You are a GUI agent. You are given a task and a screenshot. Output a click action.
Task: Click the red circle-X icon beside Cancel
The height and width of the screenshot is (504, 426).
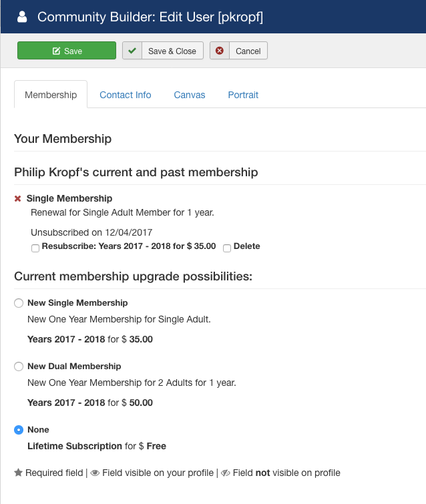(220, 51)
